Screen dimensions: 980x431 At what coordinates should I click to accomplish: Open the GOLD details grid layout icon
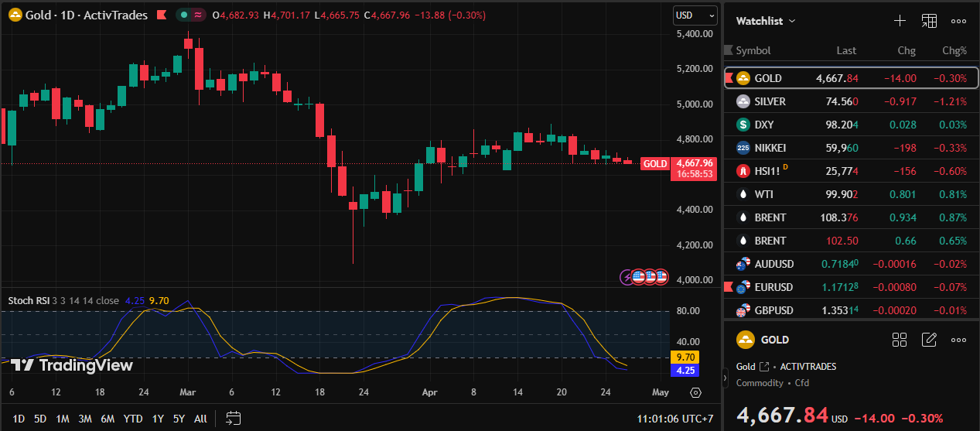899,340
